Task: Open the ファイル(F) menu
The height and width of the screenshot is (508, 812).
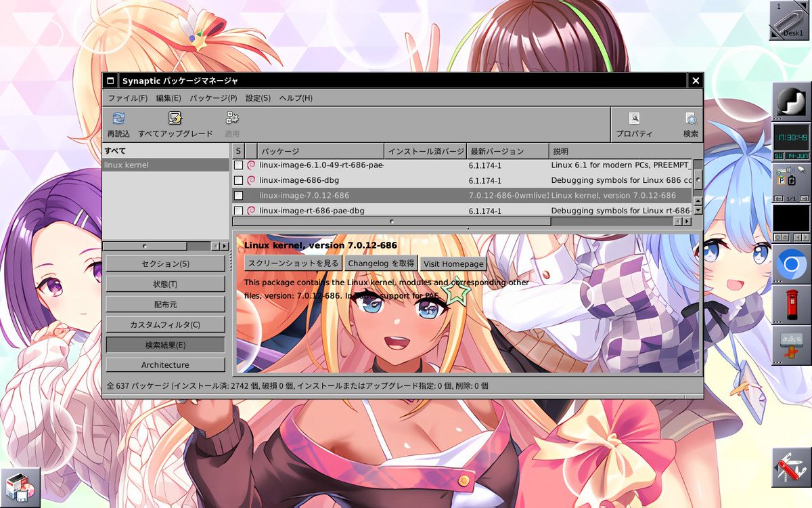Action: click(x=128, y=98)
